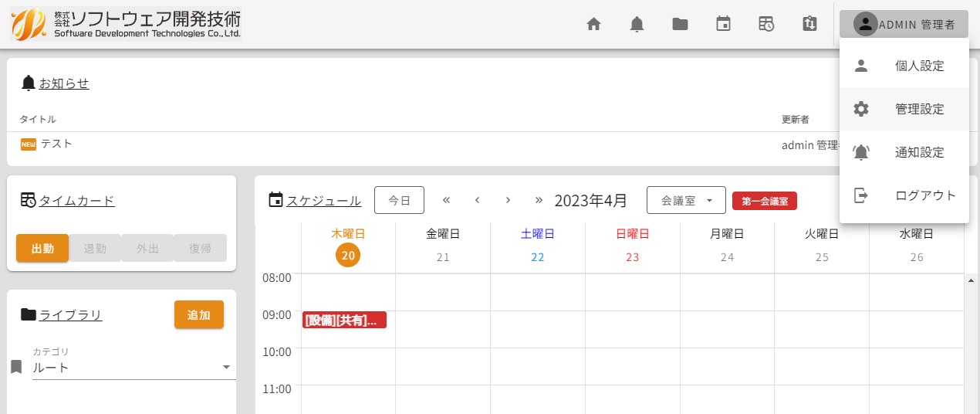
Task: Click the bookmark icon beside カテゴリ
Action: point(16,366)
